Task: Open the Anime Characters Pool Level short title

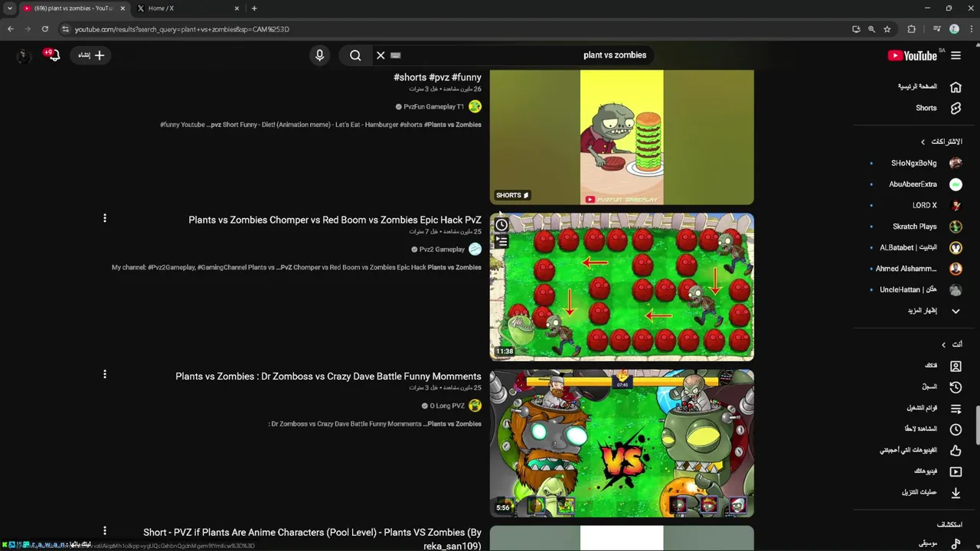Action: click(x=312, y=539)
